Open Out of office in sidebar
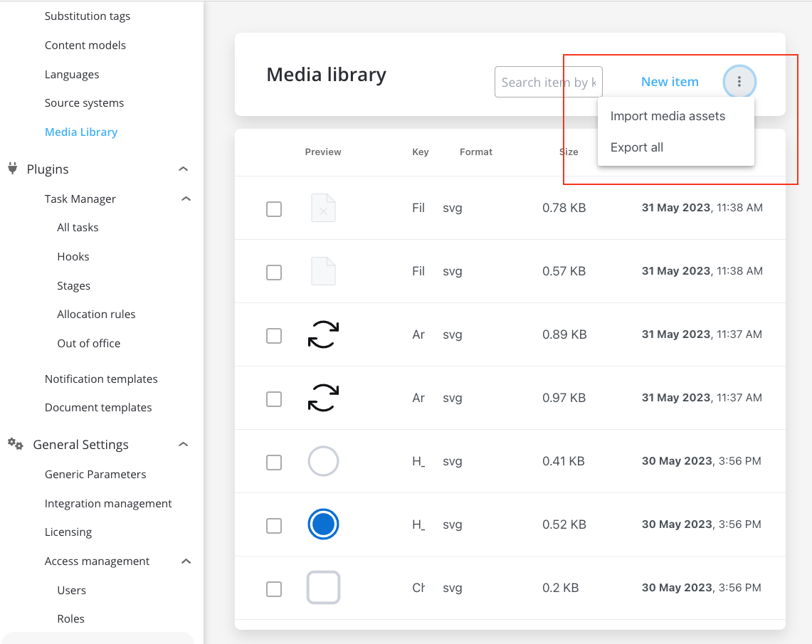812x644 pixels. [88, 343]
